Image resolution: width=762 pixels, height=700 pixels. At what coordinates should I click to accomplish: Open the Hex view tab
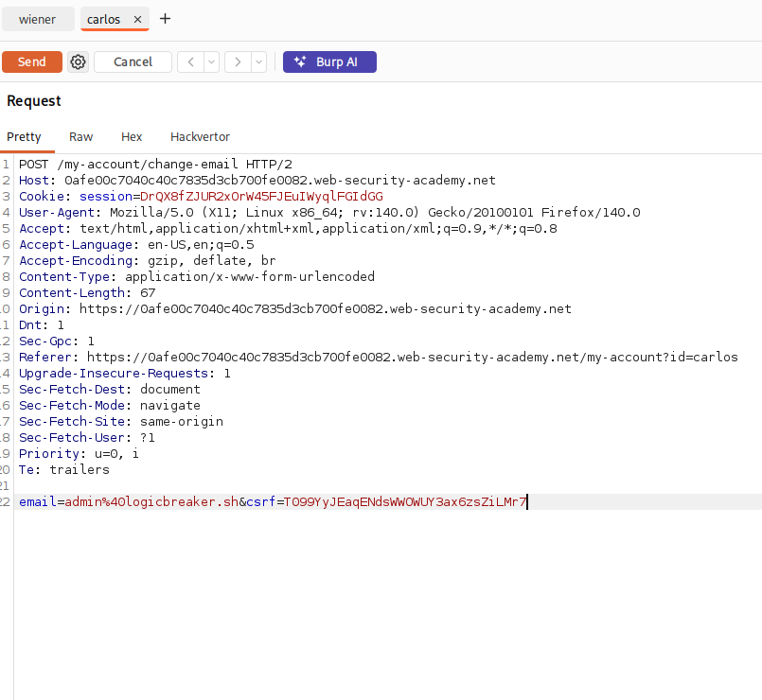(x=132, y=137)
